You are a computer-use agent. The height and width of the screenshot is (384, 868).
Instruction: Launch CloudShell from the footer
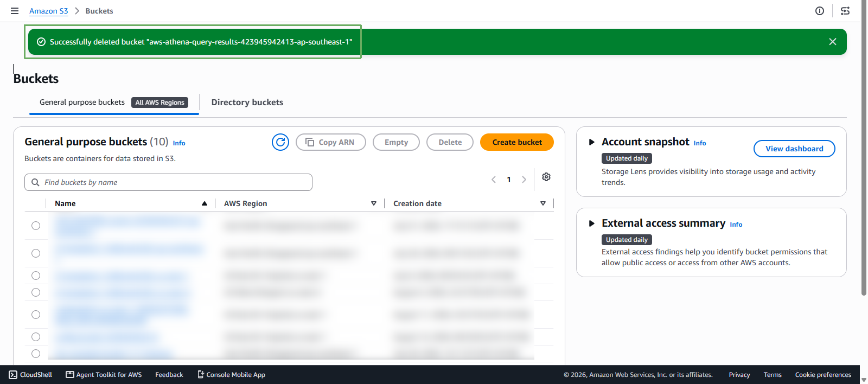click(x=30, y=375)
